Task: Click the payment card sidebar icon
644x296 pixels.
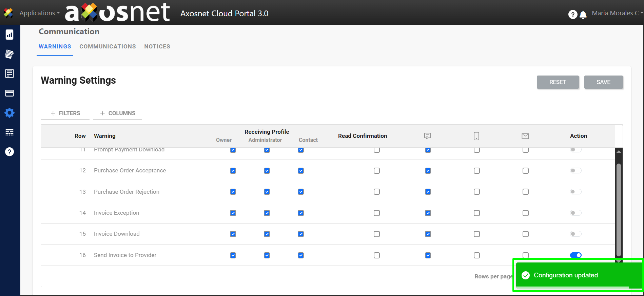Action: coord(9,93)
